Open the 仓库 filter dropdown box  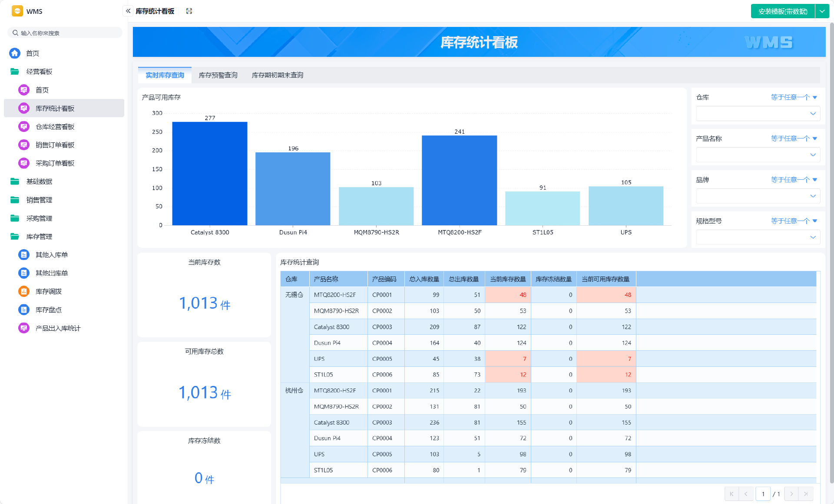758,114
